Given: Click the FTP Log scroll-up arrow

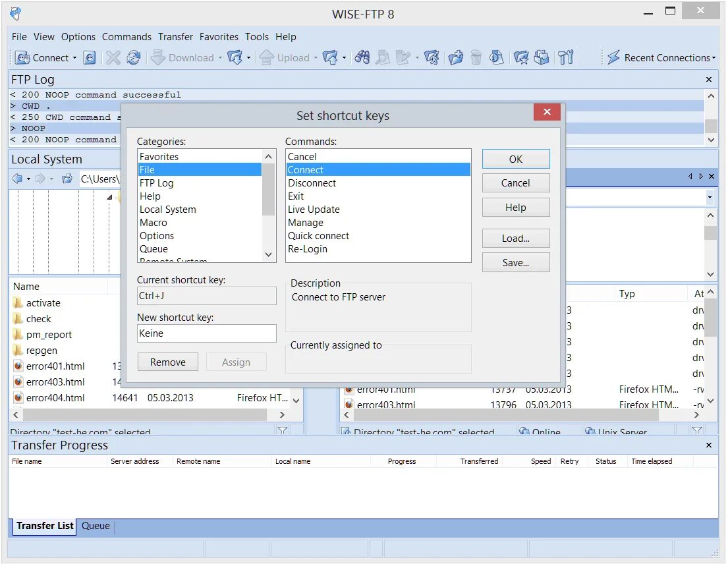Looking at the screenshot, I should pyautogui.click(x=711, y=96).
